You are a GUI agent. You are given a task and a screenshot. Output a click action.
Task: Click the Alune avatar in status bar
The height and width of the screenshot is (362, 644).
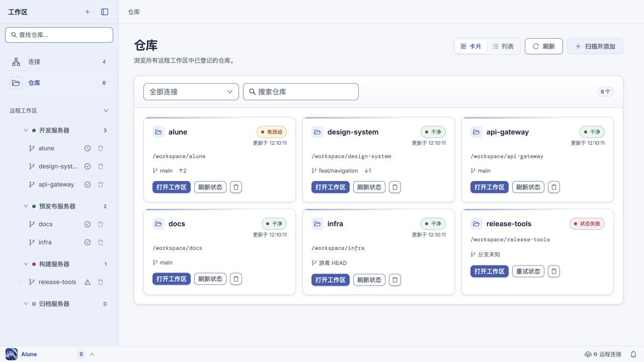pos(11,354)
